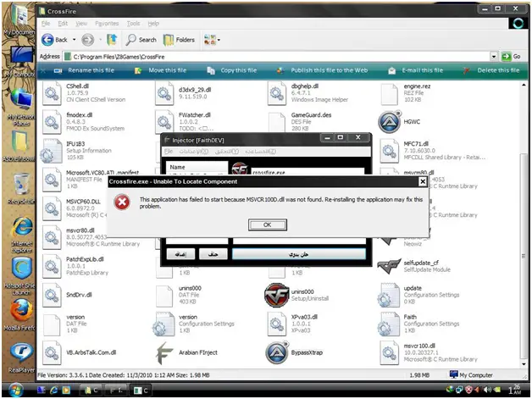Click OK in the error dialog
Screen dimensions: 532x399
(x=268, y=224)
